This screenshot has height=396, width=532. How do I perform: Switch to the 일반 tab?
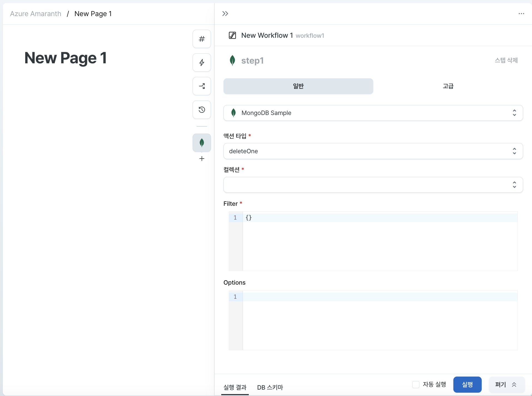298,86
